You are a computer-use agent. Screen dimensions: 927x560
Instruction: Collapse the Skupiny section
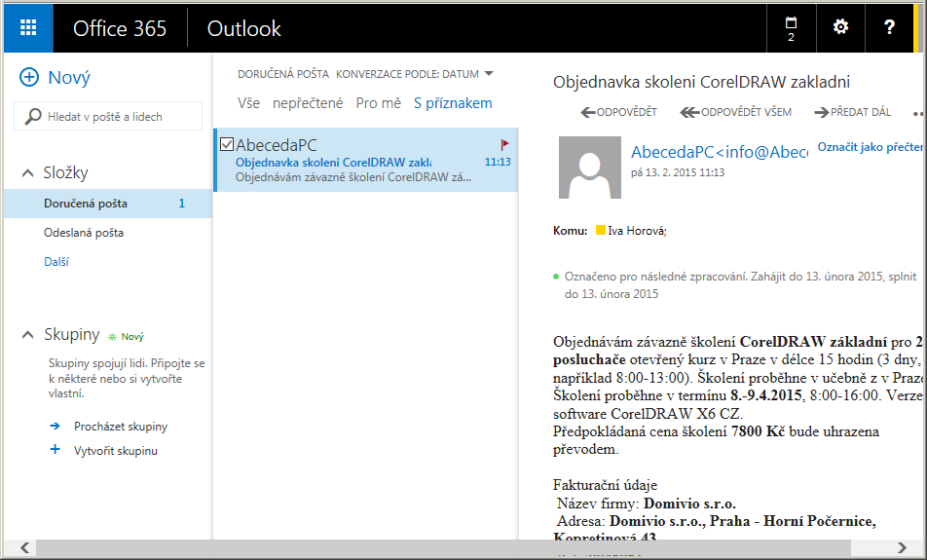[x=27, y=335]
